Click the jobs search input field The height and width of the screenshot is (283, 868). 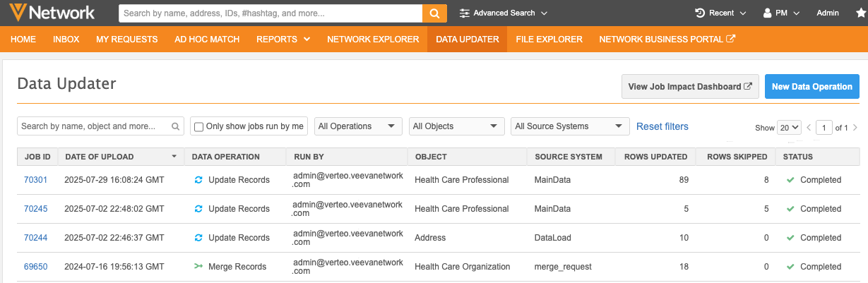100,126
